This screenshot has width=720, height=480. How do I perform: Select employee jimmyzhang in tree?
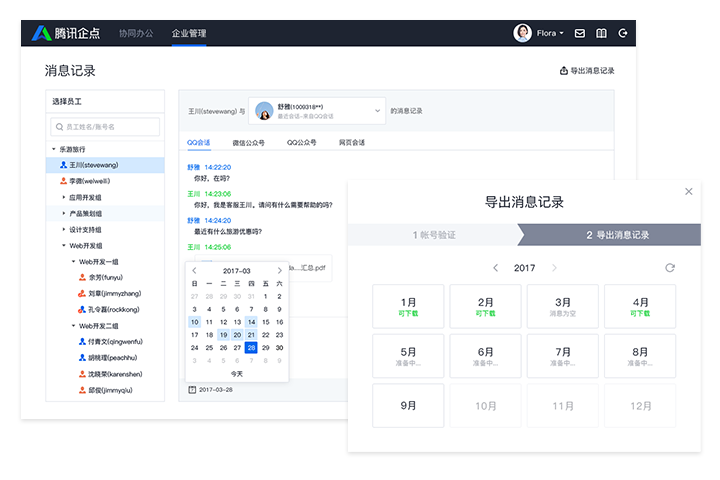point(109,294)
